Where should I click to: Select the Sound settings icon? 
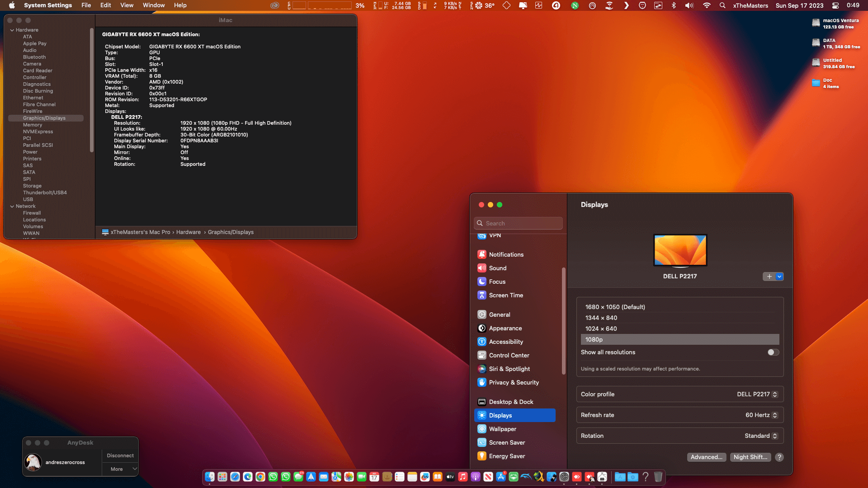482,268
